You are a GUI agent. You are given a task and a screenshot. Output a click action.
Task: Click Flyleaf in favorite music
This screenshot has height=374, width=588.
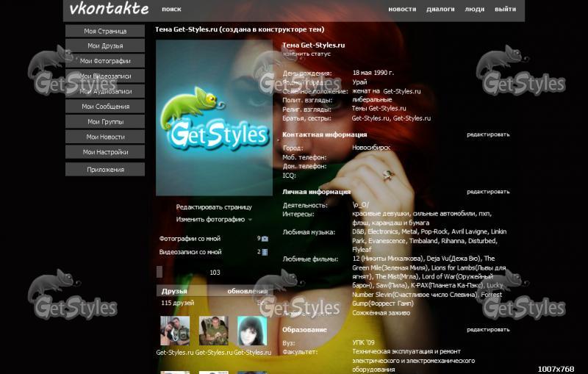point(362,250)
